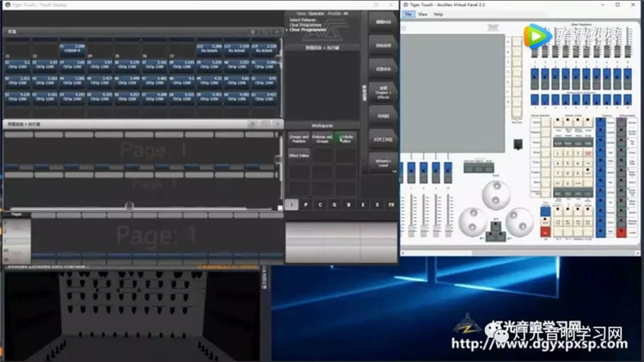644x362 pixels.
Task: Select fixture button 52 addressed 4.129
Action: tap(17, 97)
